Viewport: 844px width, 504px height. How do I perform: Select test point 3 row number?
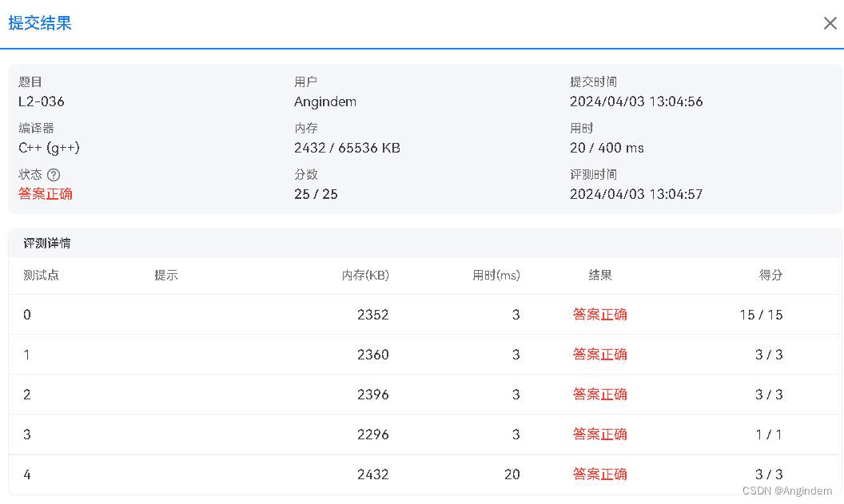coord(27,435)
